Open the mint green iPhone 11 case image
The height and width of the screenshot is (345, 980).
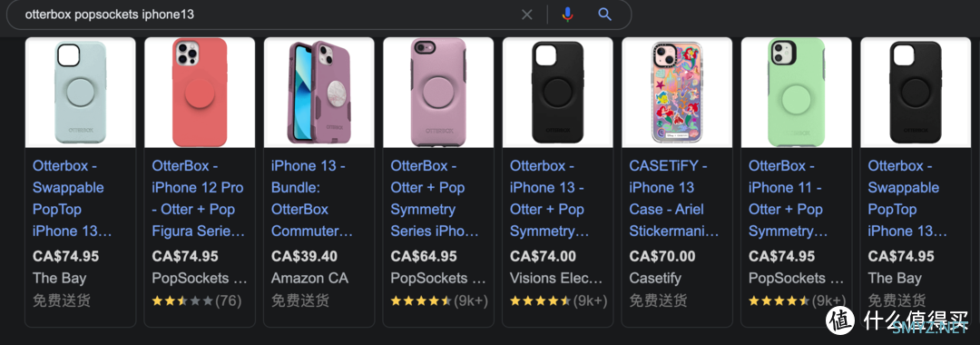tap(797, 93)
